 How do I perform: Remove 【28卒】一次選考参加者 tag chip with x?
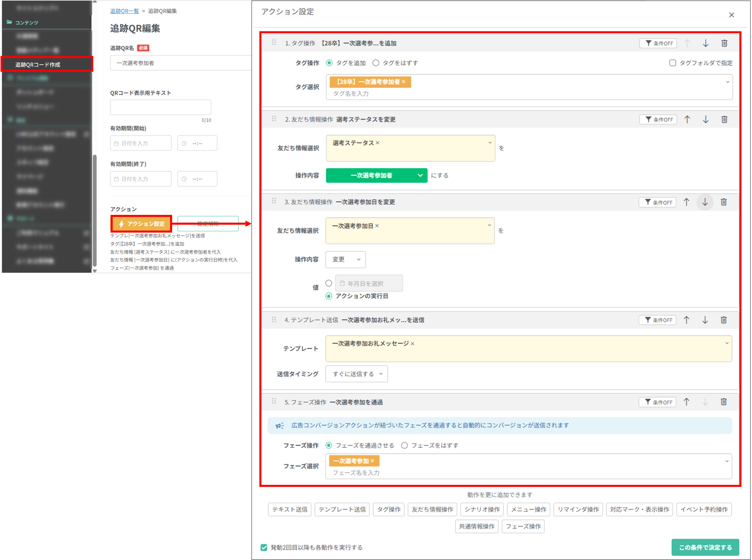pos(403,82)
